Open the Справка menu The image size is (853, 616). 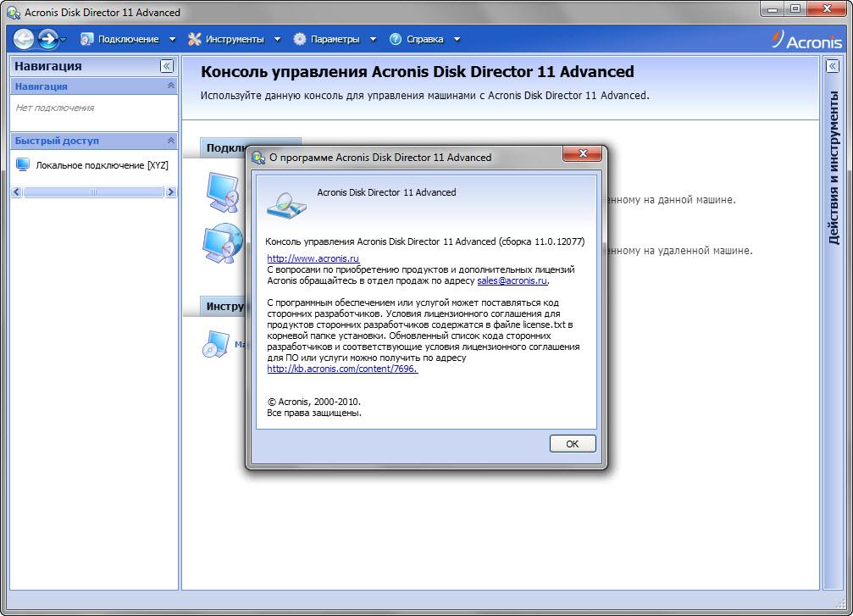point(425,39)
